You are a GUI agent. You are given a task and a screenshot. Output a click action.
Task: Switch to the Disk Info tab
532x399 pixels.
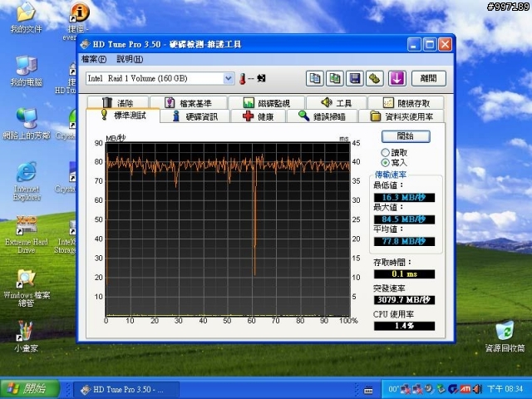click(195, 116)
